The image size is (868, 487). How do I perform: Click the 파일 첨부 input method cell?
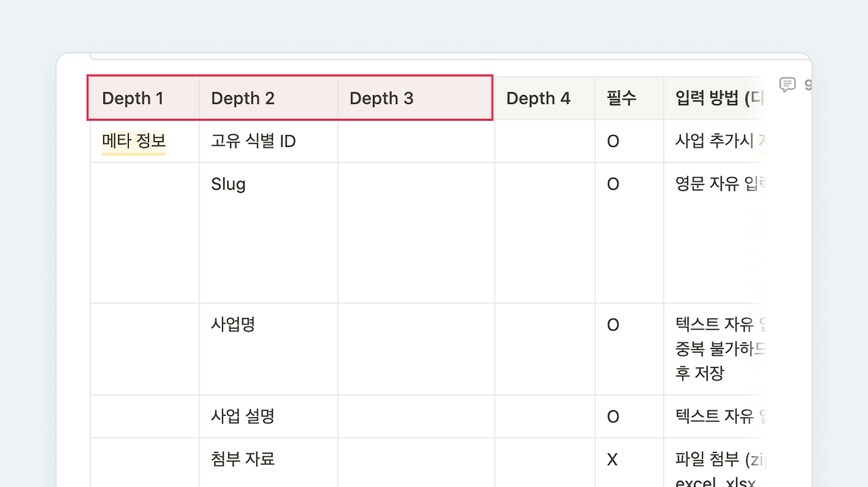coord(715,462)
